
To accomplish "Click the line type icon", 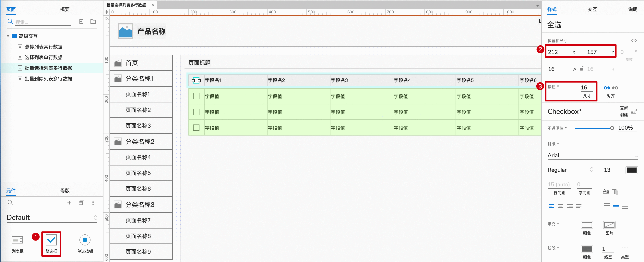I will (x=625, y=249).
